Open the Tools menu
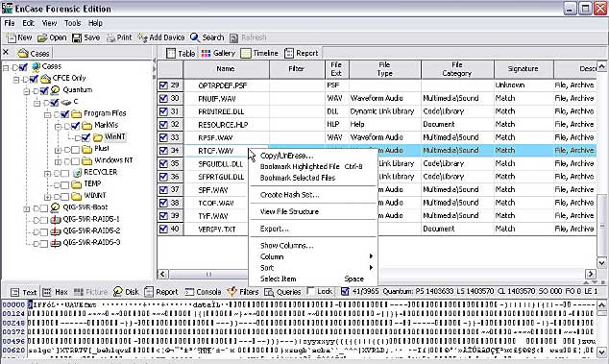609x364 pixels. tap(73, 23)
